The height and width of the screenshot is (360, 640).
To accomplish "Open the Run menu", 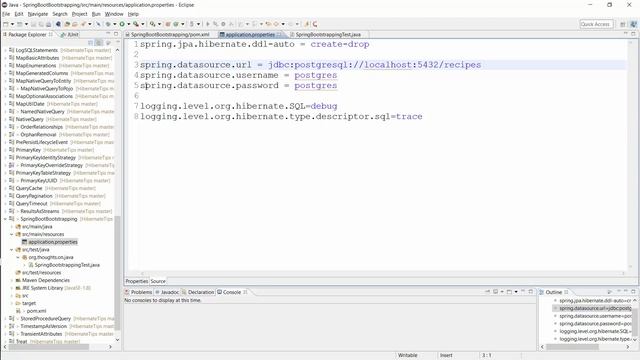I will 96,14.
